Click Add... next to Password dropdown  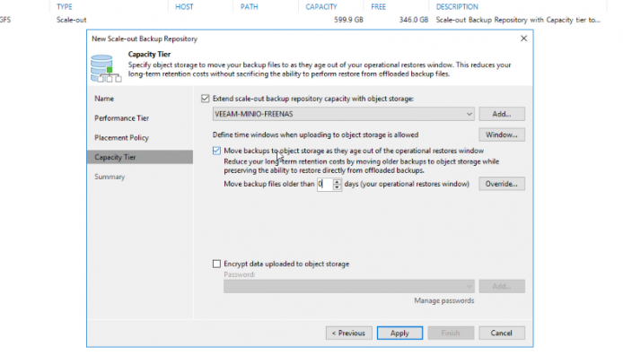click(502, 286)
